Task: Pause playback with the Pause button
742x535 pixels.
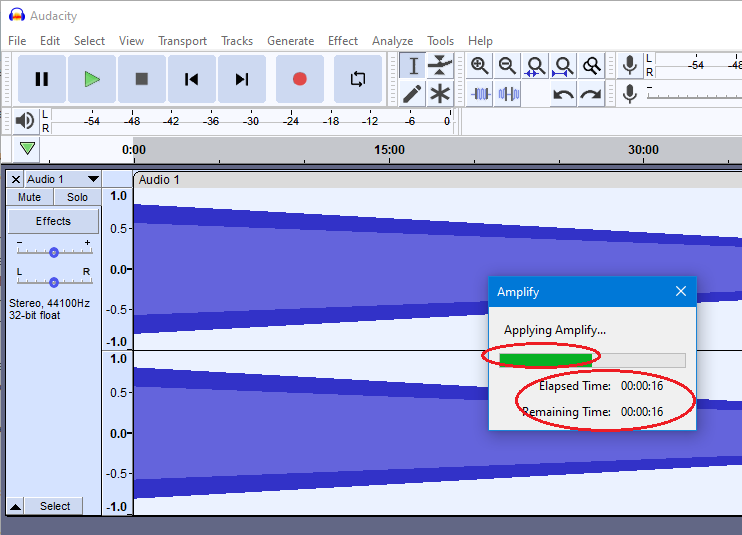Action: pyautogui.click(x=42, y=79)
